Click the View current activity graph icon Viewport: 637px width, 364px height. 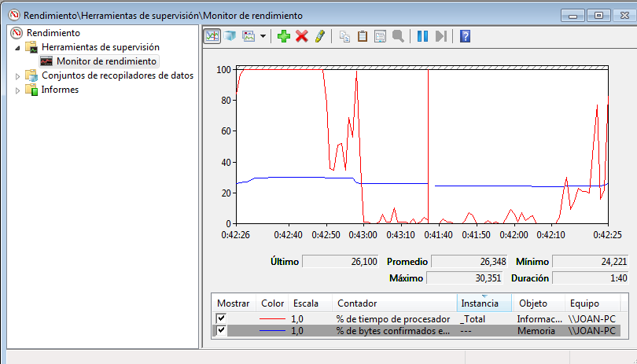coord(212,36)
